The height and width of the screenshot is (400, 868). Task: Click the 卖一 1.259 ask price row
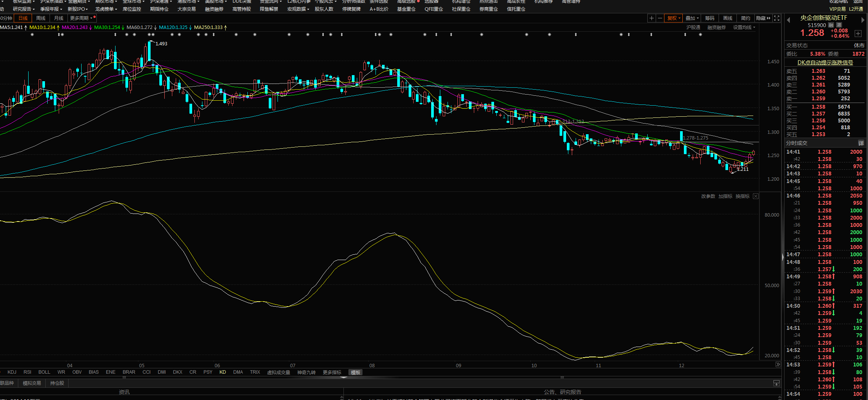tap(825, 98)
